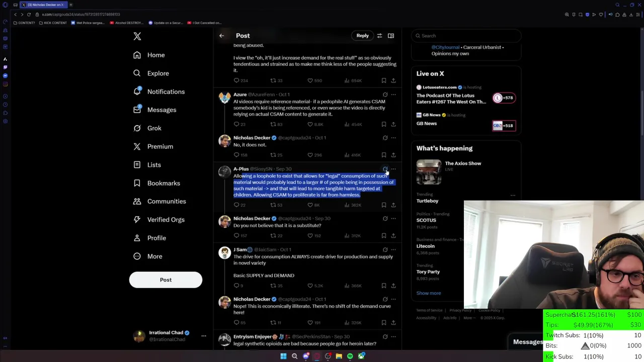
Task: Open reply sorting filter icon
Action: click(x=379, y=36)
